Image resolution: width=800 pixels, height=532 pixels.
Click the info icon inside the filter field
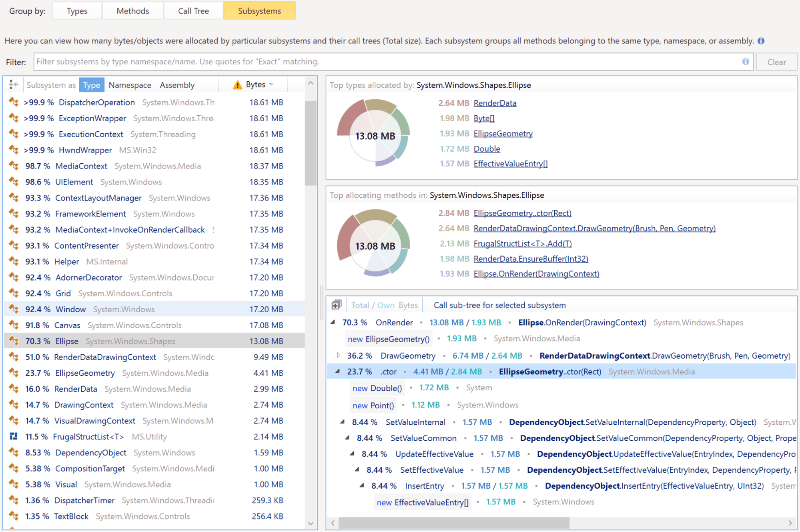(x=745, y=62)
